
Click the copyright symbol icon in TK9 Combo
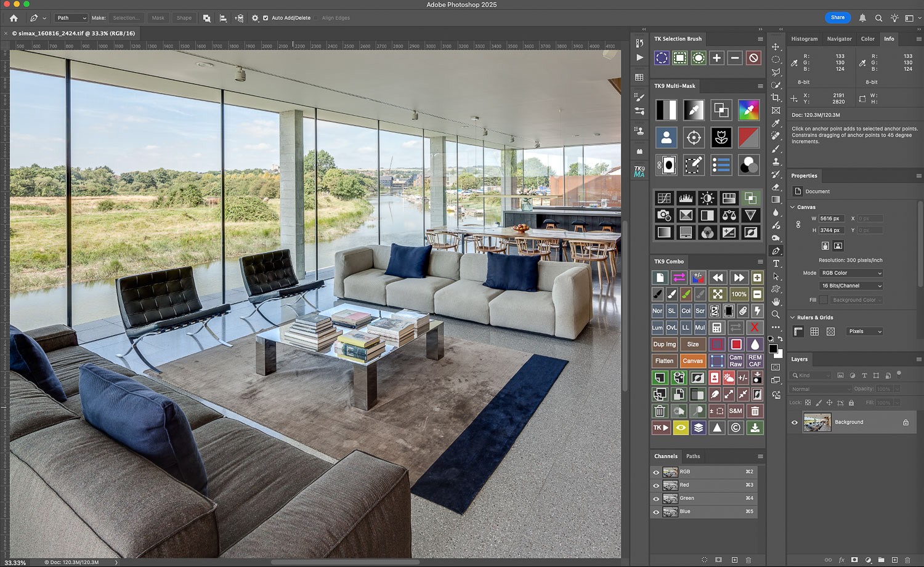pos(736,428)
